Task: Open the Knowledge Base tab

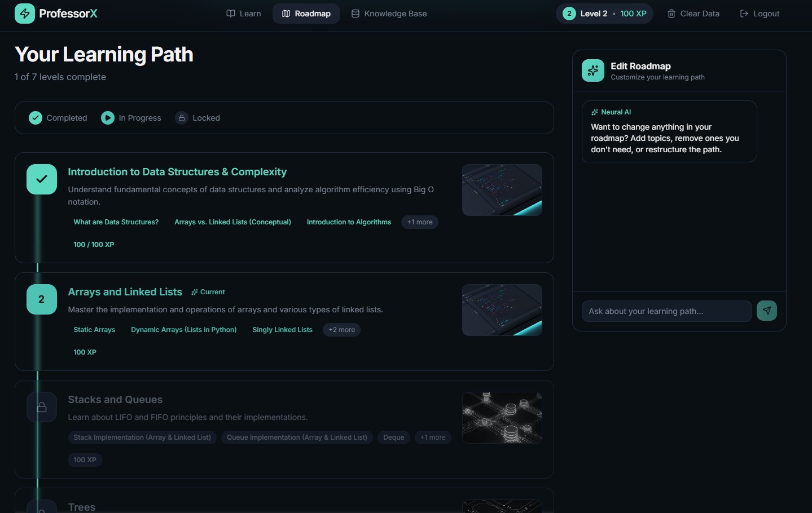Action: [389, 14]
